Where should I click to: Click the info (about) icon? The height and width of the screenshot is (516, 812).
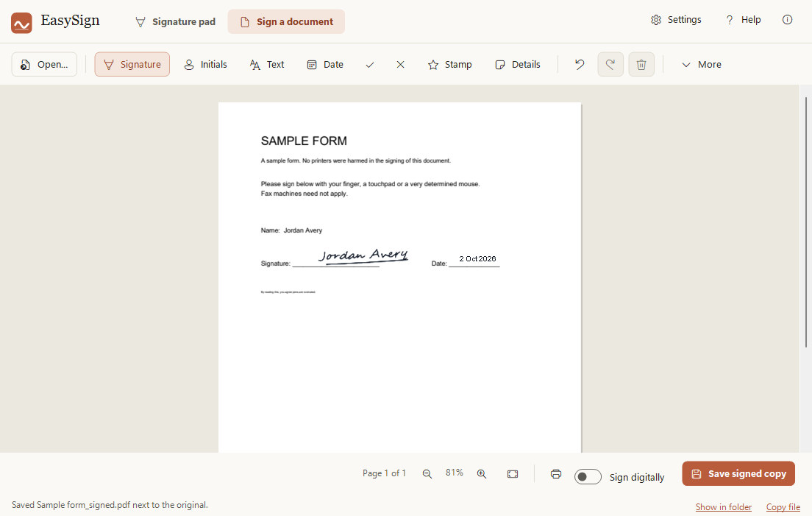(787, 20)
